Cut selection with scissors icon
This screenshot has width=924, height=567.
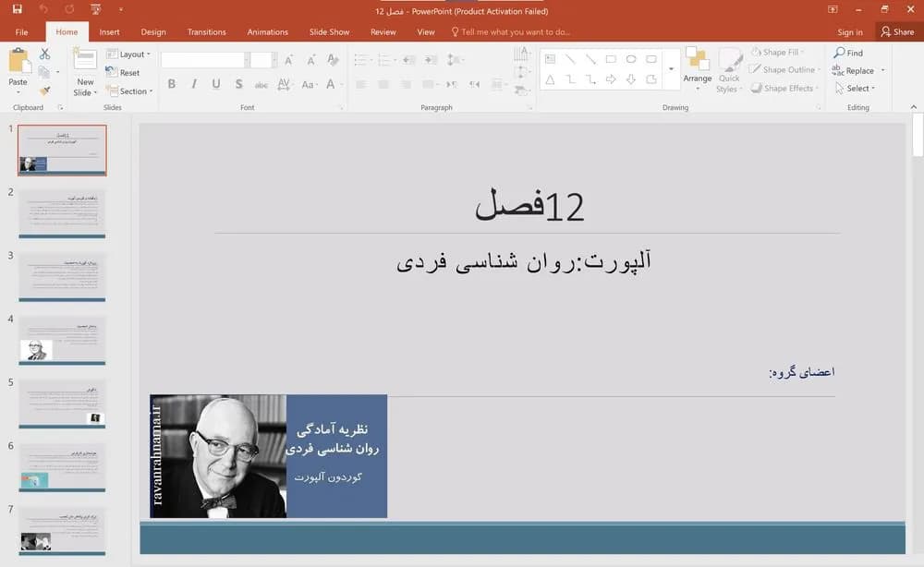(44, 54)
